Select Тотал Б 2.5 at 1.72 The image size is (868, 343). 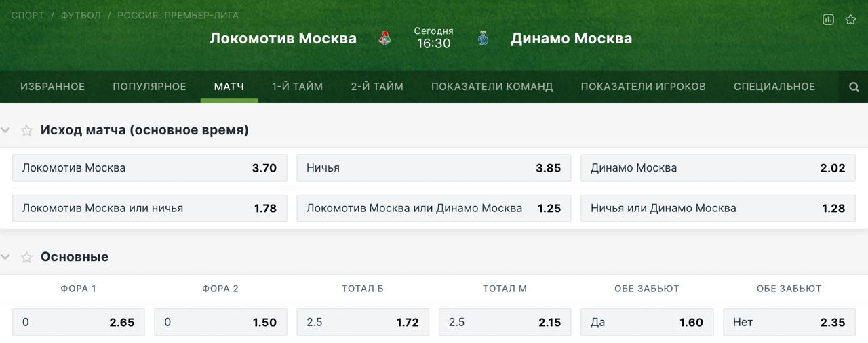(x=362, y=322)
